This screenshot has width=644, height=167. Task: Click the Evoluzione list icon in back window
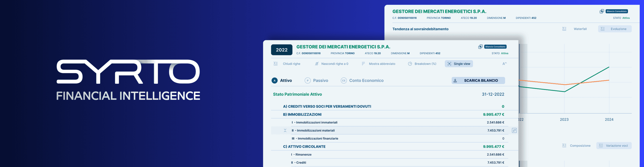pyautogui.click(x=603, y=29)
